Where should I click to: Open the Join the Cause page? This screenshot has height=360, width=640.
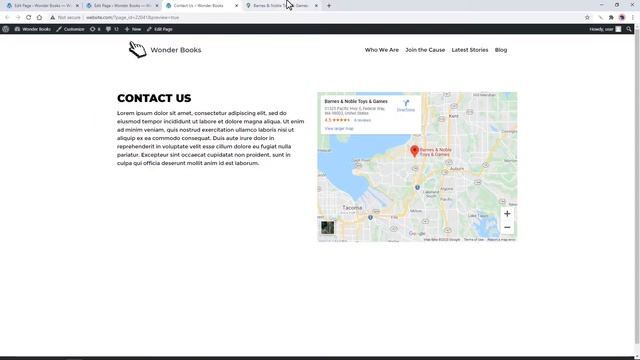coord(425,50)
